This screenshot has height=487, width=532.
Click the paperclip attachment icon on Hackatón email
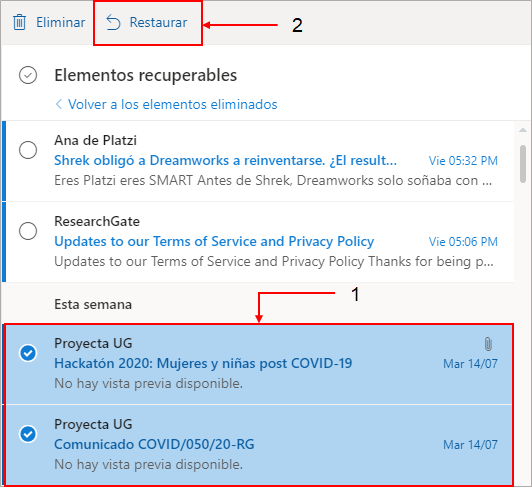(488, 344)
